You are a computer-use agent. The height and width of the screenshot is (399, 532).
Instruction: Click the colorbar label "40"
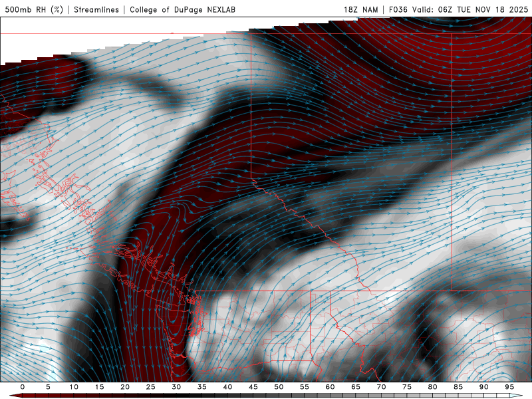coord(227,387)
